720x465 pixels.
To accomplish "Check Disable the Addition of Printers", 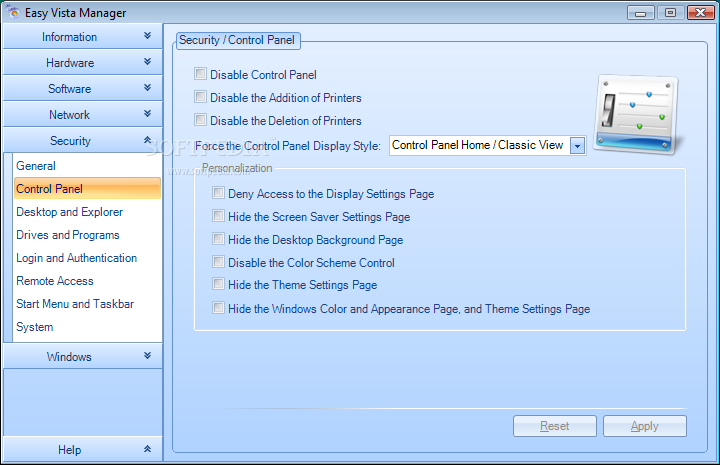I will (201, 97).
